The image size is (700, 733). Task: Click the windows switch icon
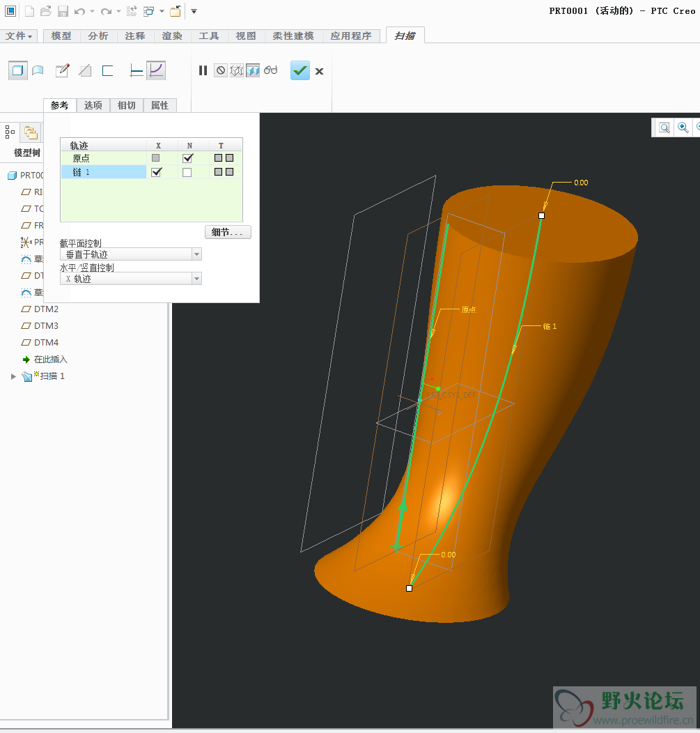[148, 11]
